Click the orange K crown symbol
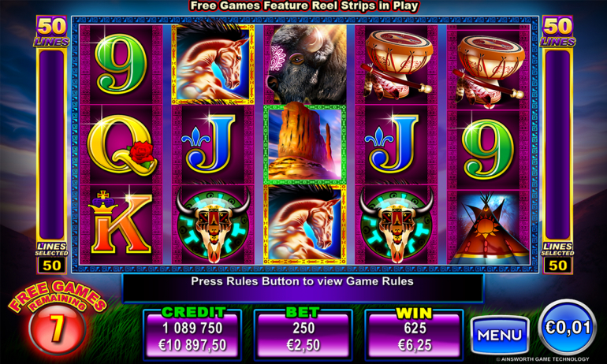This screenshot has height=364, width=607. coord(121,225)
